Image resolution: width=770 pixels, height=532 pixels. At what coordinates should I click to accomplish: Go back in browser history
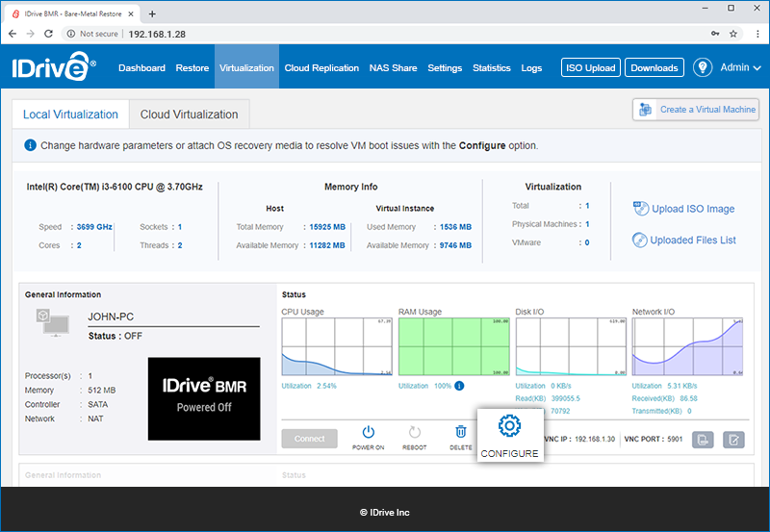13,34
